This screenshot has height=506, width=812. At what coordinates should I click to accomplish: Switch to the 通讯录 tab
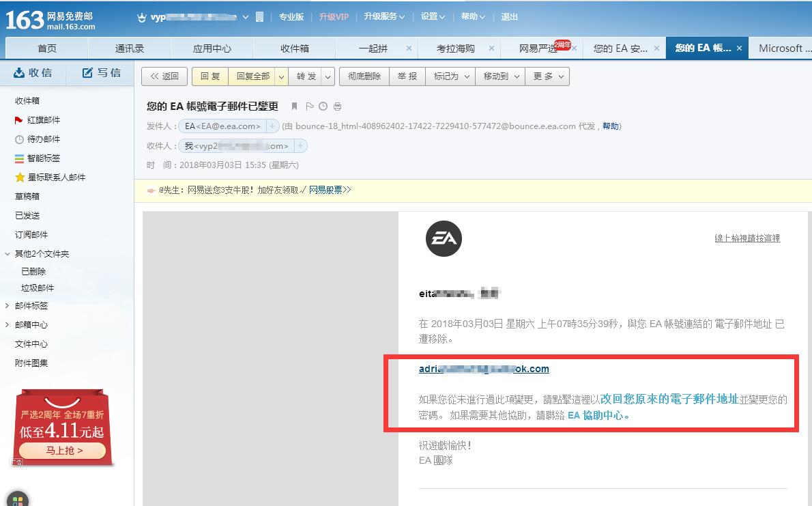coord(130,48)
